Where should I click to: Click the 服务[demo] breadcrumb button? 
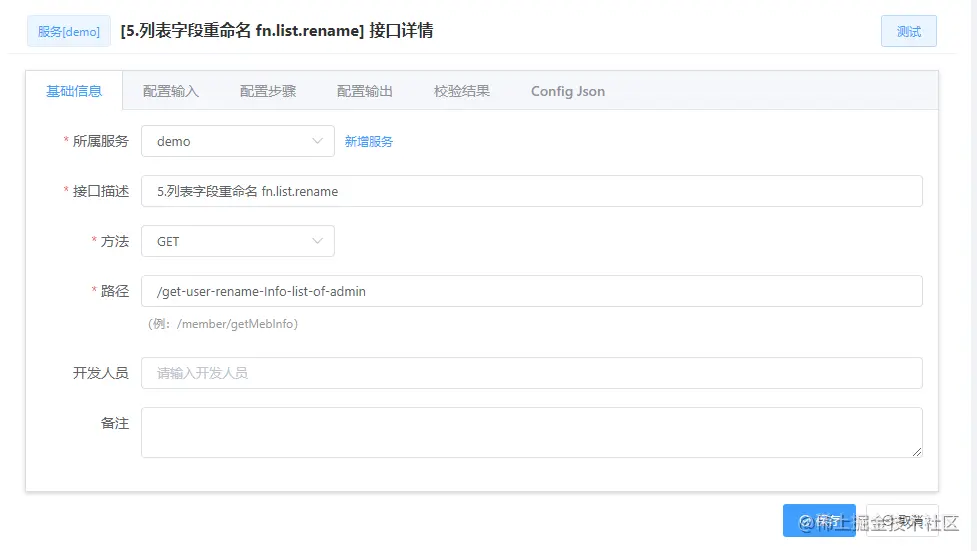click(69, 31)
